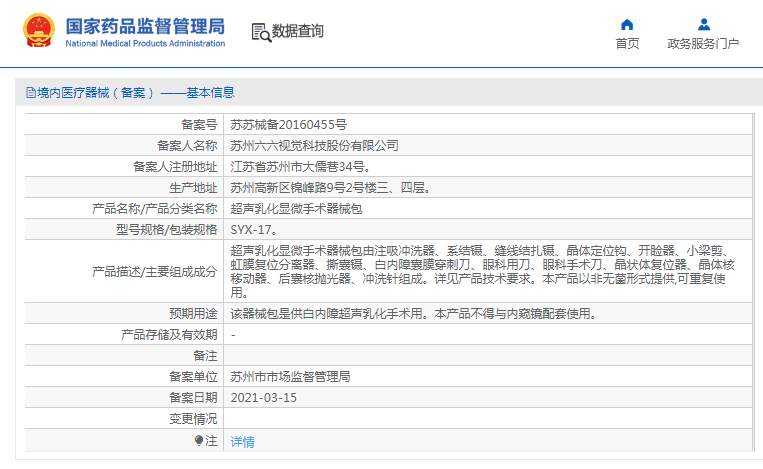Image resolution: width=763 pixels, height=469 pixels.
Task: Select model value SYX-17
Action: [253, 229]
